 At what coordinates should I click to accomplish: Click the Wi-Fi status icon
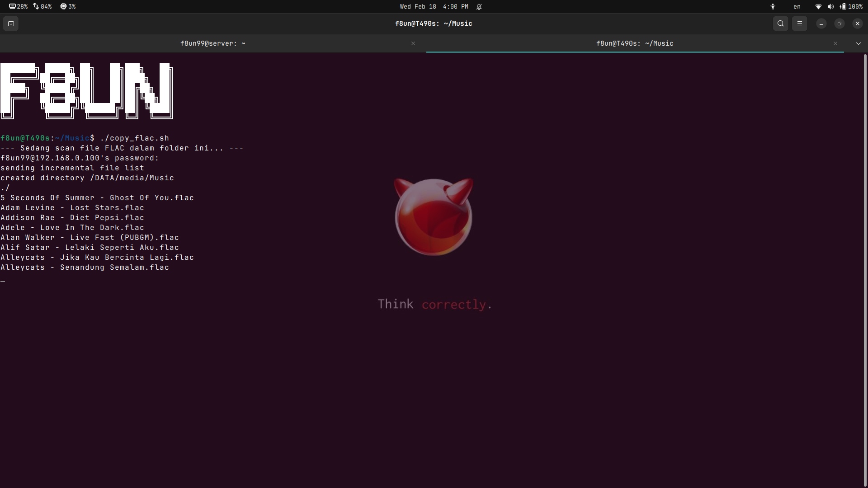coord(818,6)
